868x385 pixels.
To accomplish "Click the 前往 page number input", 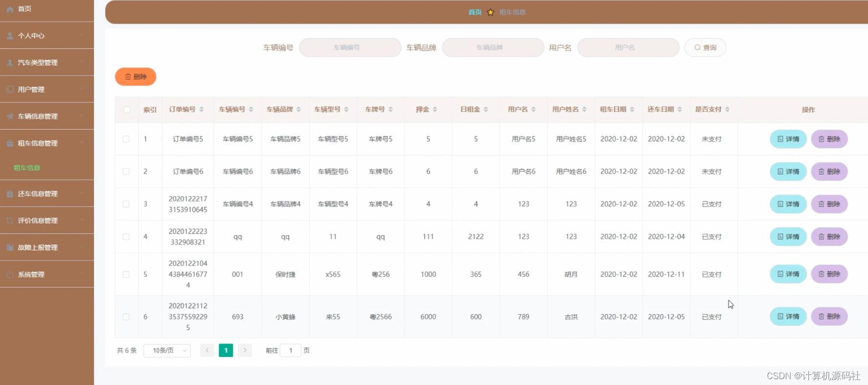I will coord(290,350).
